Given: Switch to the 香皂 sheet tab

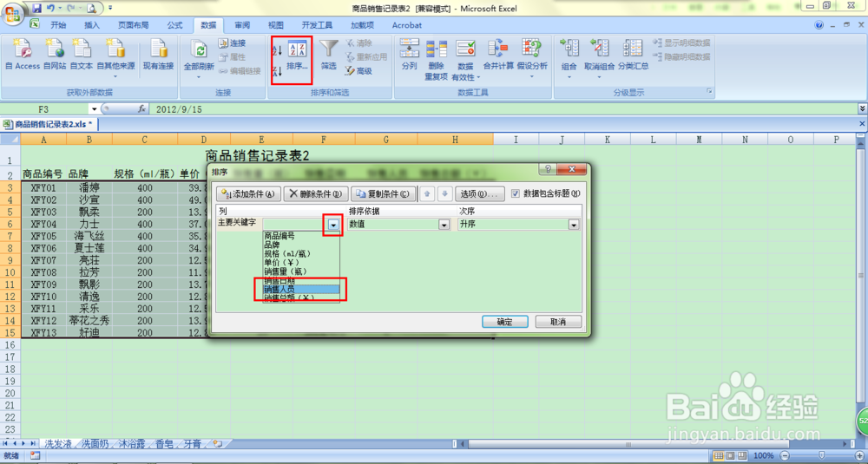Looking at the screenshot, I should click(x=164, y=443).
